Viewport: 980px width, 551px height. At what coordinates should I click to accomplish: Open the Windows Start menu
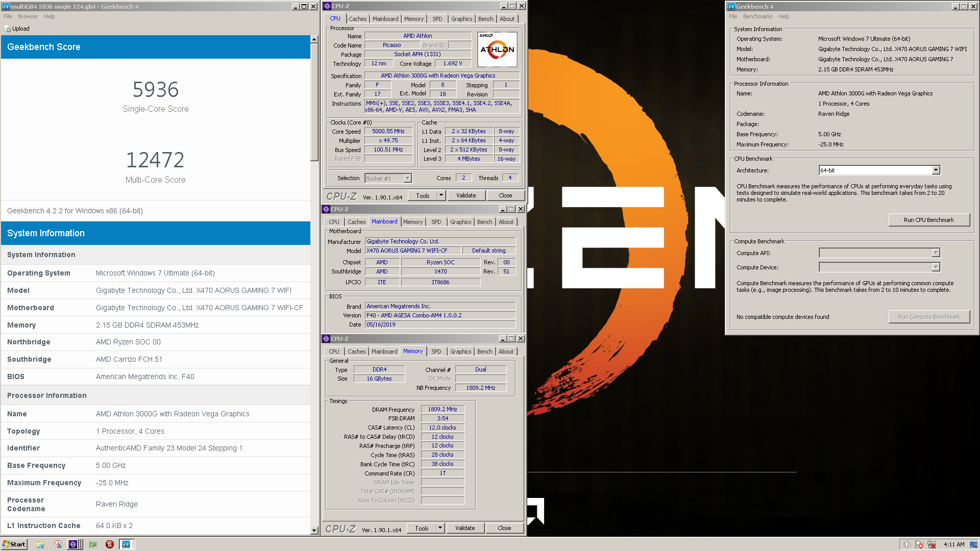pos(14,544)
